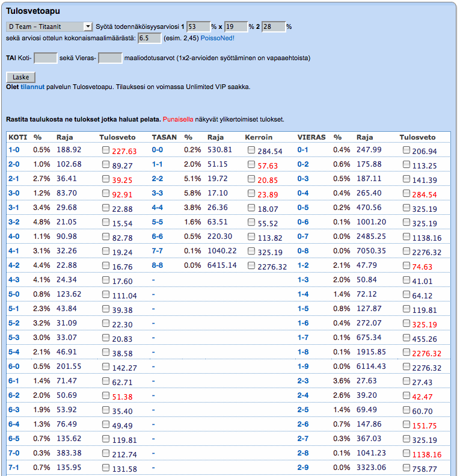This screenshot has width=460, height=476.
Task: Tick the checkbox for home result 2-1
Action: [x=106, y=179]
